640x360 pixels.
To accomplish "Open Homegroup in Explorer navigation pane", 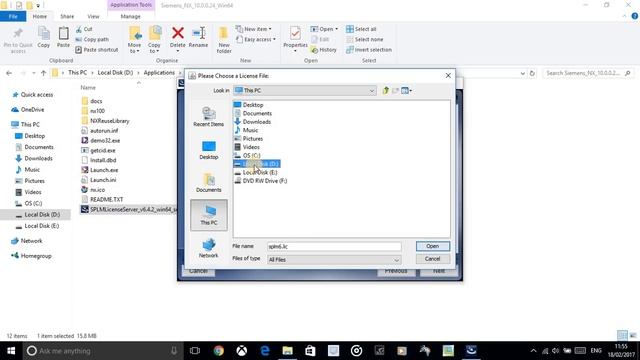I will point(31,256).
